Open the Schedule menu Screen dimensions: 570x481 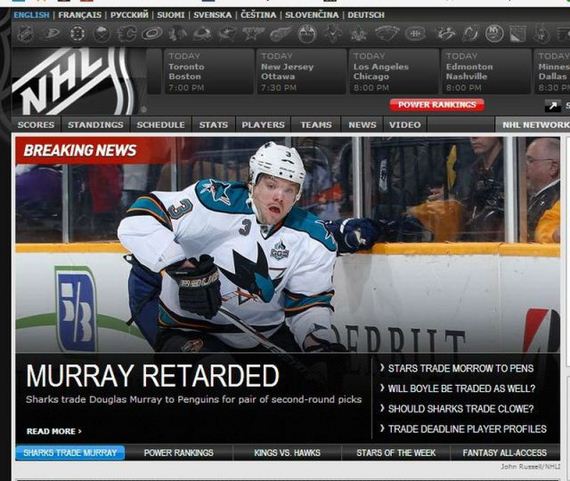tap(161, 125)
